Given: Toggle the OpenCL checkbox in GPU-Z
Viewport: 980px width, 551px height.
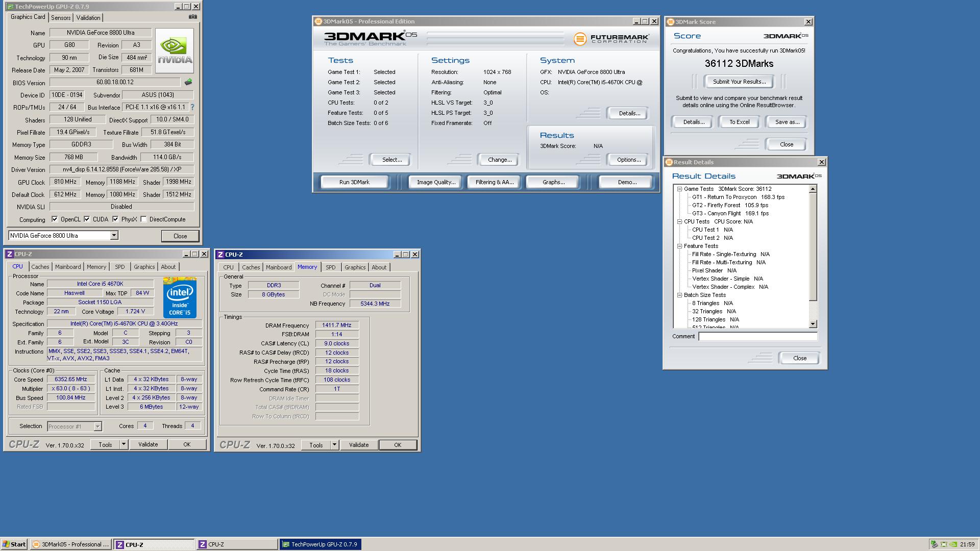Looking at the screenshot, I should 55,219.
